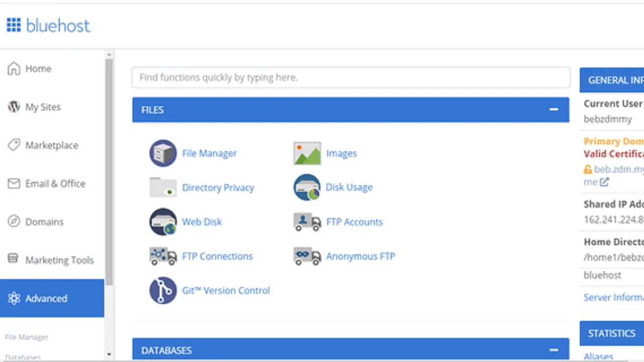
Task: Open FTP Accounts
Action: (307, 222)
